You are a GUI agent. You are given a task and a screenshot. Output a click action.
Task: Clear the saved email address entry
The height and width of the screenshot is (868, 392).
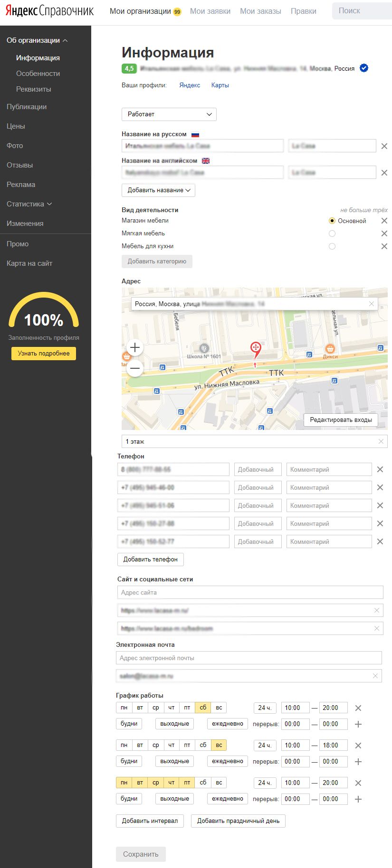pyautogui.click(x=375, y=676)
